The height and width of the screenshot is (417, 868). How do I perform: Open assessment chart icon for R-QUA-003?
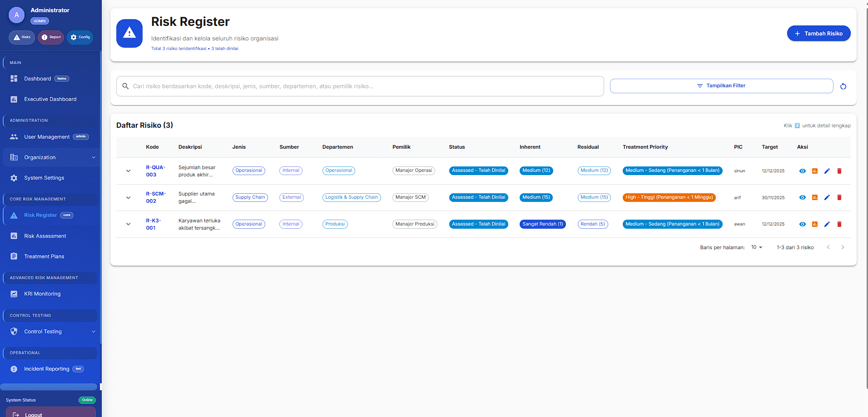point(814,171)
